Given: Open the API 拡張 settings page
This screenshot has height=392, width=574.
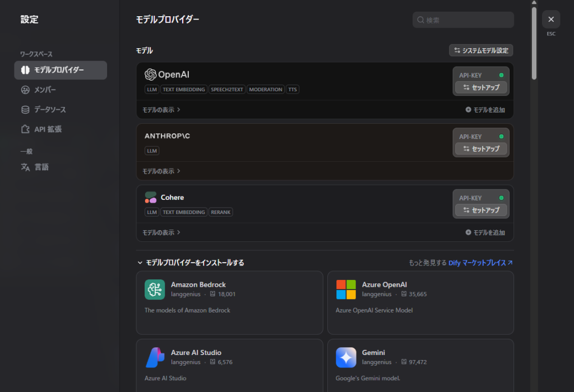Looking at the screenshot, I should point(61,129).
